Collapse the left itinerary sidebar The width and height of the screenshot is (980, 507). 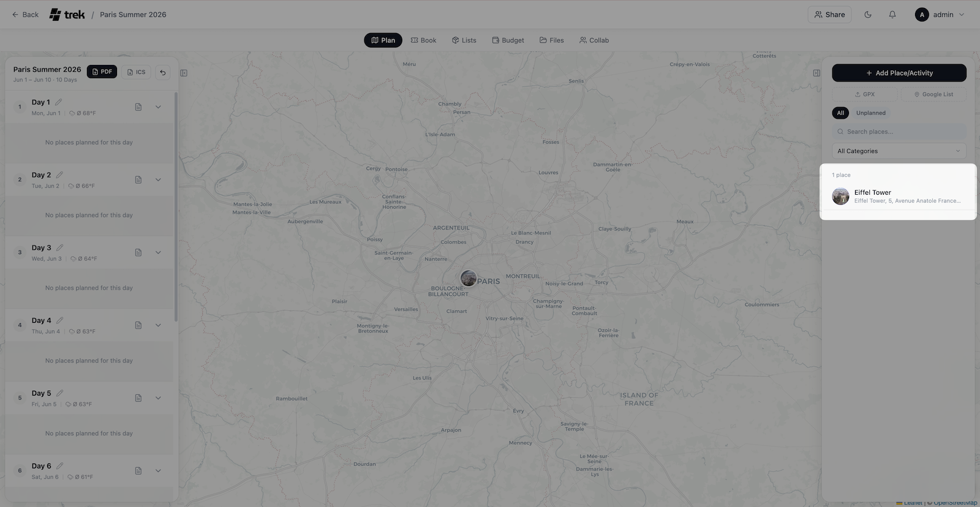tap(184, 73)
